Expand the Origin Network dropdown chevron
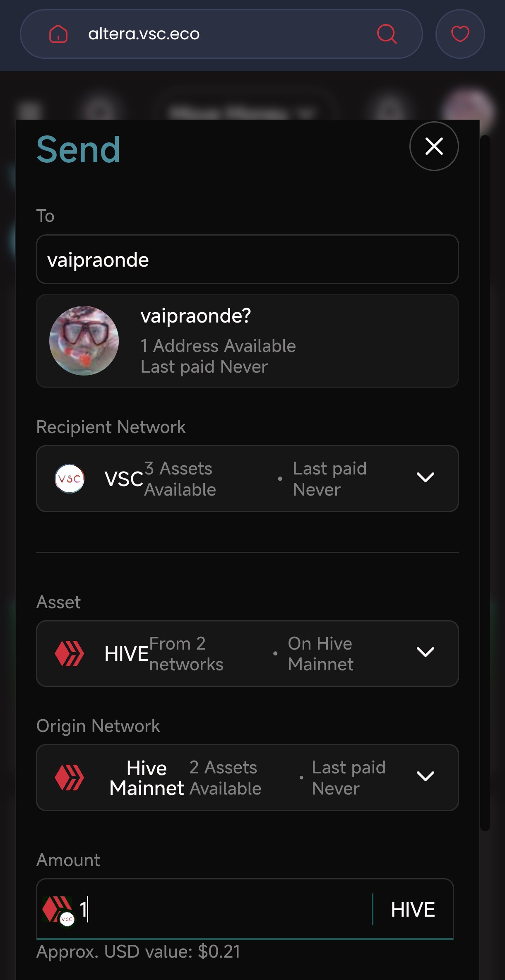Viewport: 505px width, 980px height. 425,776
